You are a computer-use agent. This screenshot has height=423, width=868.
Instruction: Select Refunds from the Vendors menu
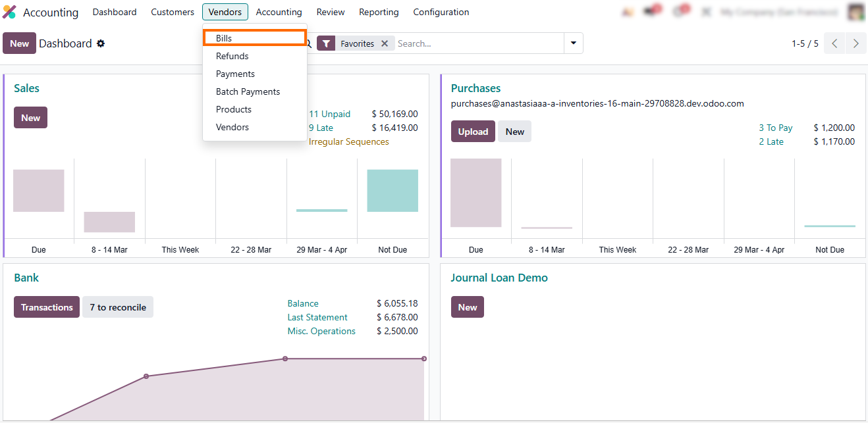(232, 56)
